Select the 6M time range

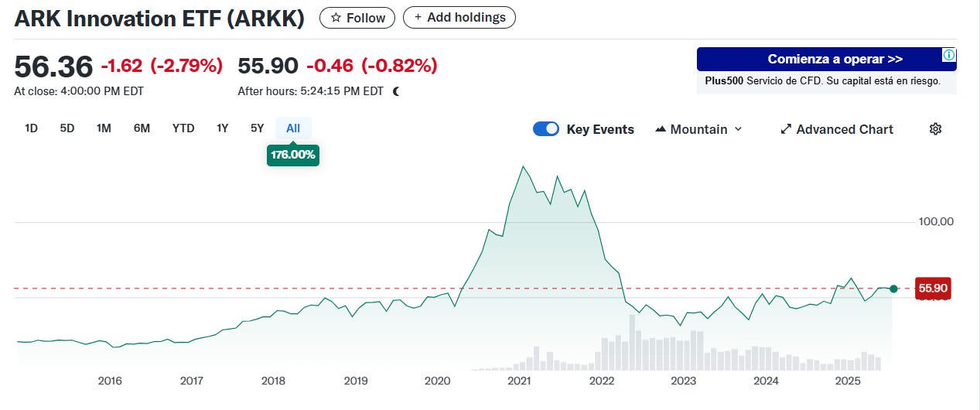(142, 128)
